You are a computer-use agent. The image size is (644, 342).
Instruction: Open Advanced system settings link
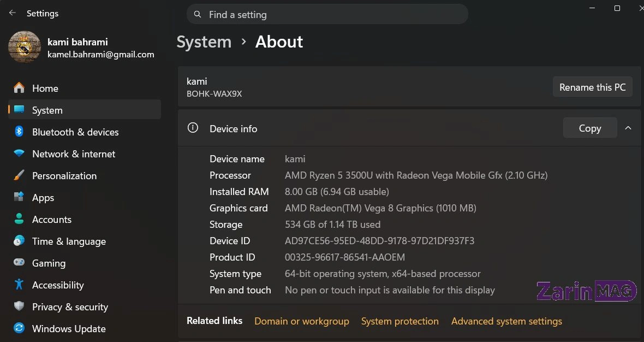click(506, 321)
